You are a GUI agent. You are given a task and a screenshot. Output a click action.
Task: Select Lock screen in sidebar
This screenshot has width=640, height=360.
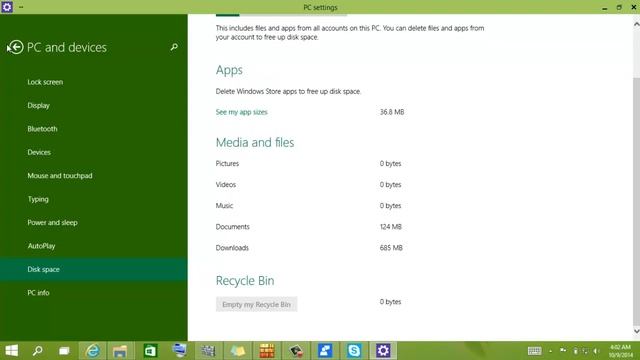click(x=45, y=82)
